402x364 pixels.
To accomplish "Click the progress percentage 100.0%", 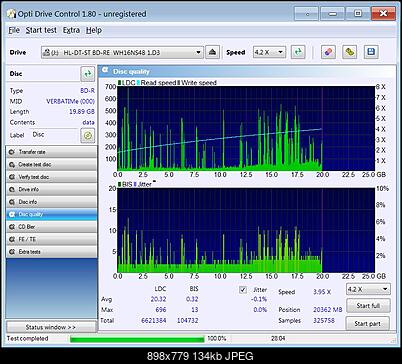I will coord(217,338).
